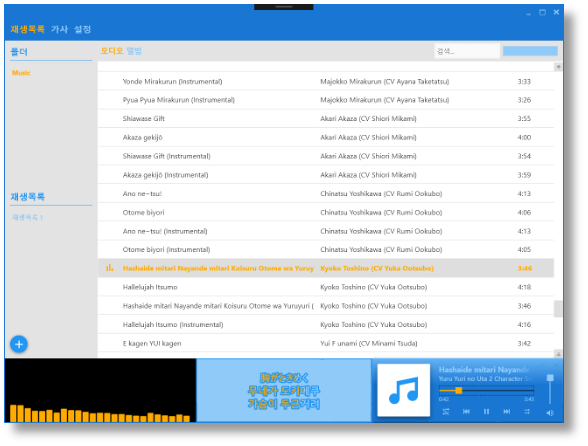Click the blue plus add button

pos(19,344)
